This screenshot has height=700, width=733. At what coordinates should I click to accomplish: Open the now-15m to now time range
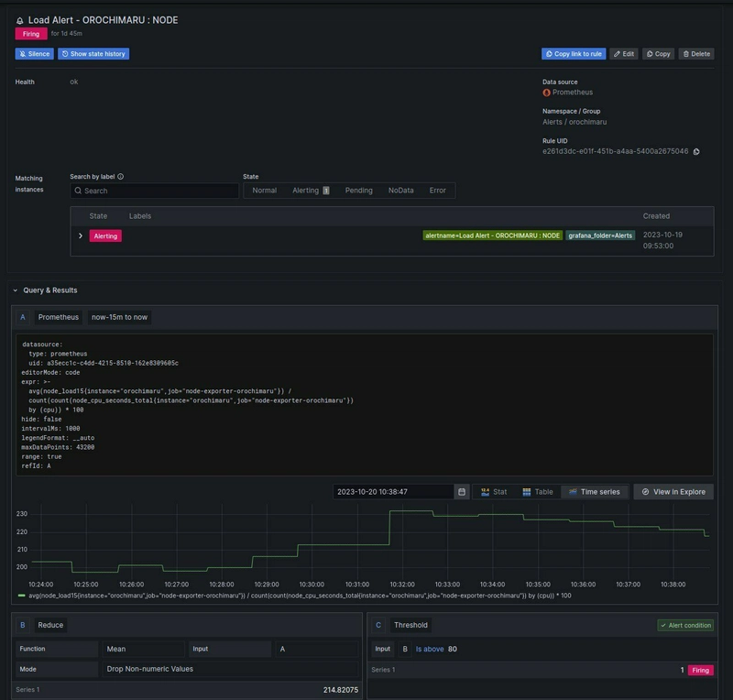[x=119, y=317]
